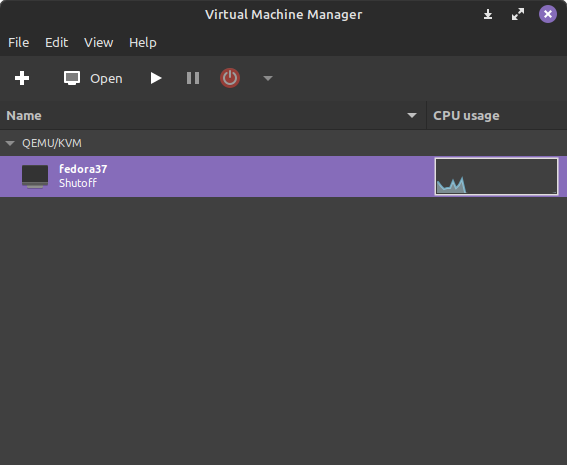The height and width of the screenshot is (465, 567).
Task: Collapse the QEMU/KVM connection tree
Action: pyautogui.click(x=10, y=143)
